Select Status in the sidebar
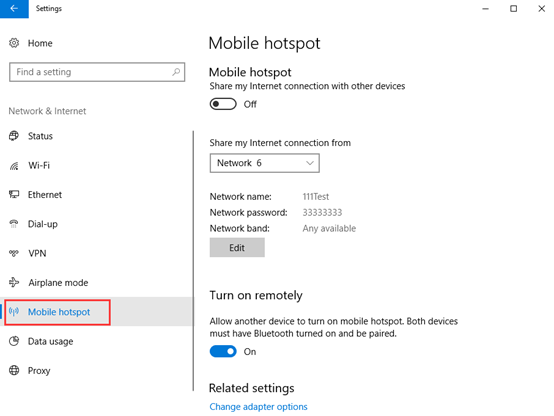554x416 pixels. click(x=40, y=136)
